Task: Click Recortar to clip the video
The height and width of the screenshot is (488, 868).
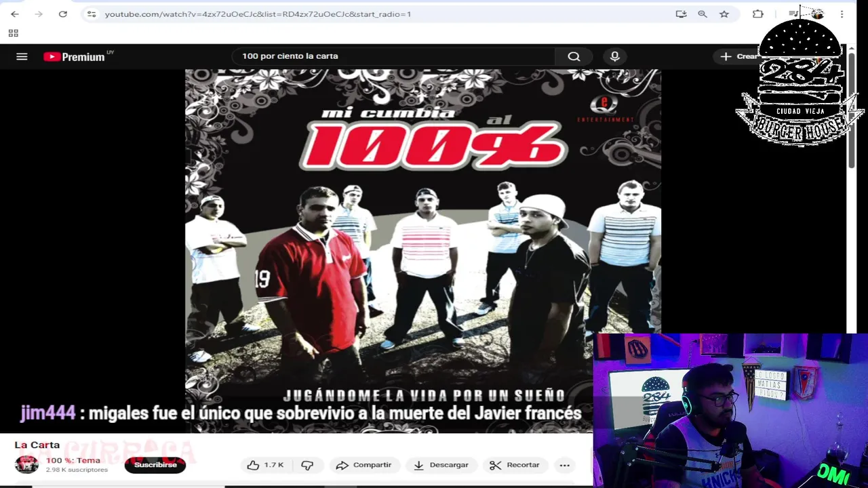Action: point(515,465)
